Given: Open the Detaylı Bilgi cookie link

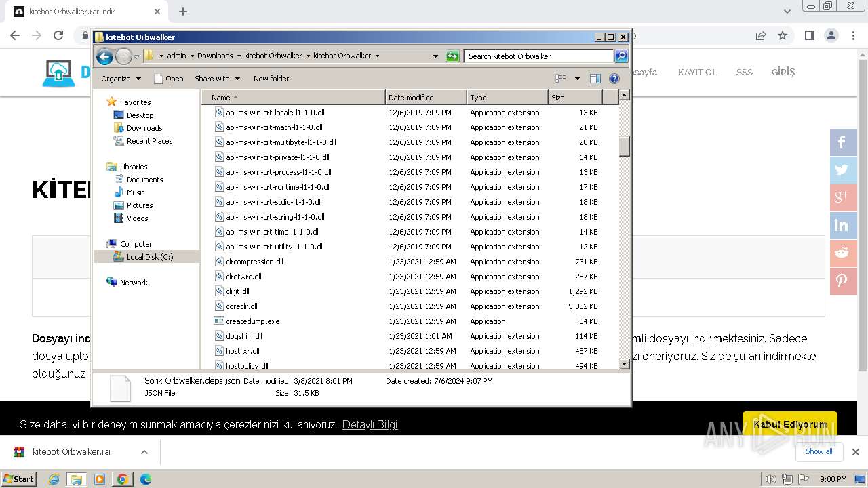Looking at the screenshot, I should (x=370, y=425).
